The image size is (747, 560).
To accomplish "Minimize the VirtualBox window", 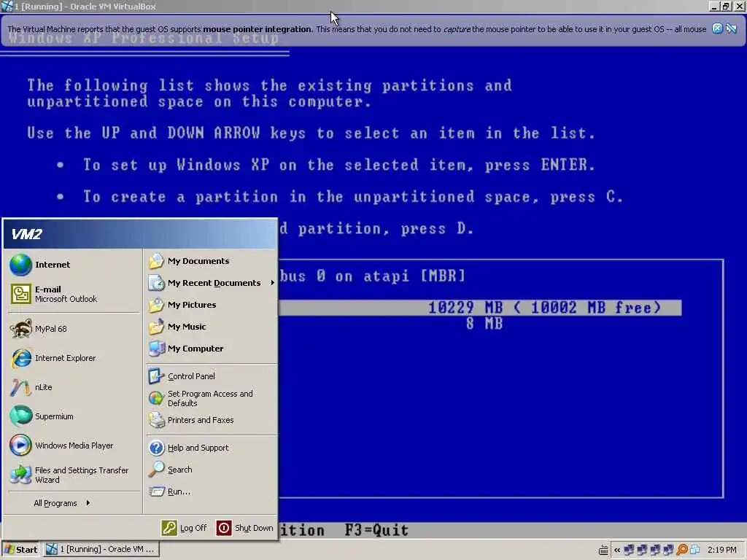I will click(713, 6).
